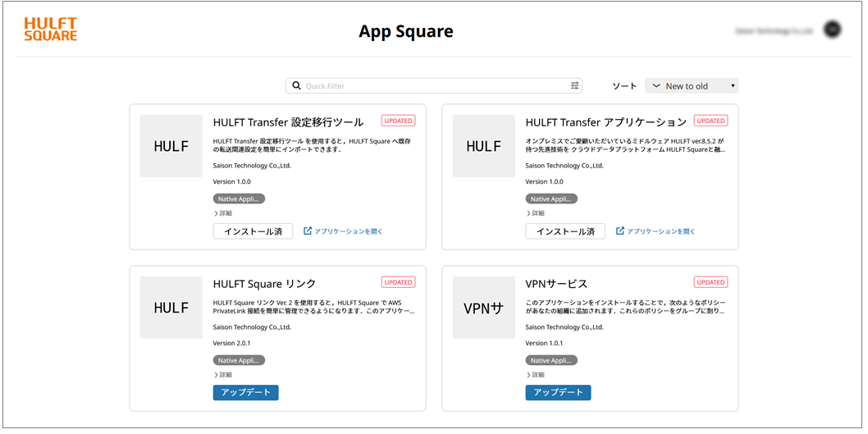Open the New to old sort dropdown
This screenshot has width=868, height=434.
(x=692, y=85)
